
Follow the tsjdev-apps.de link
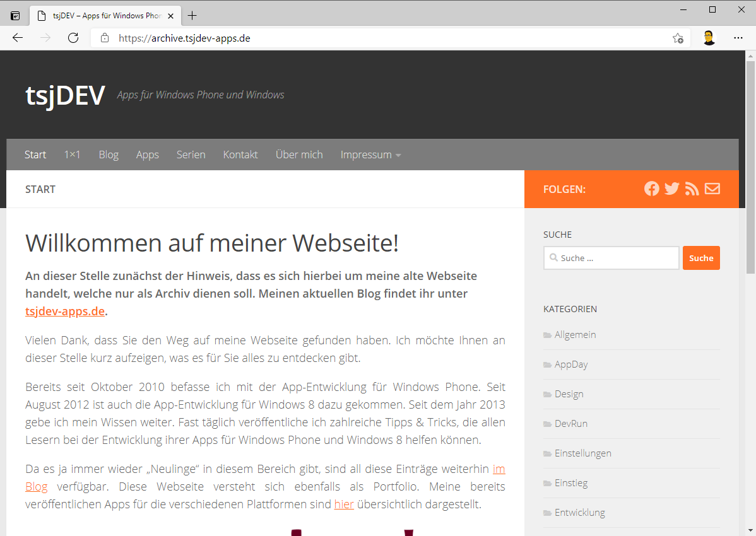(65, 312)
